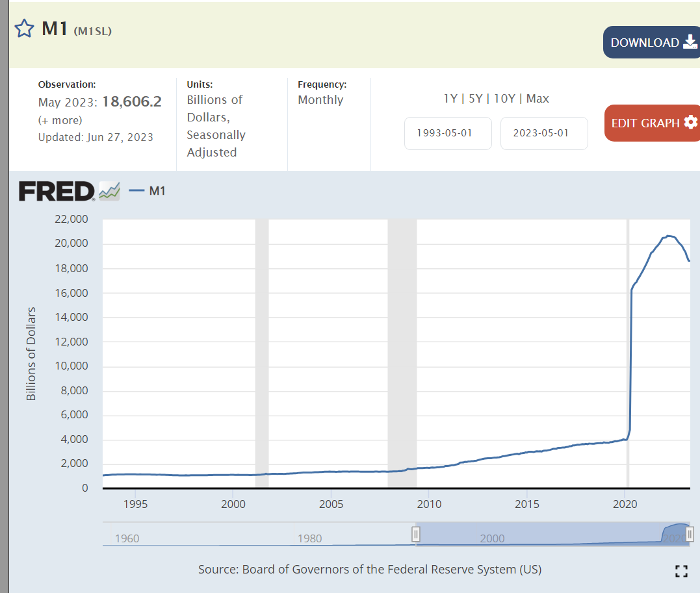Image resolution: width=700 pixels, height=593 pixels.
Task: Show the Max time range
Action: coord(538,99)
